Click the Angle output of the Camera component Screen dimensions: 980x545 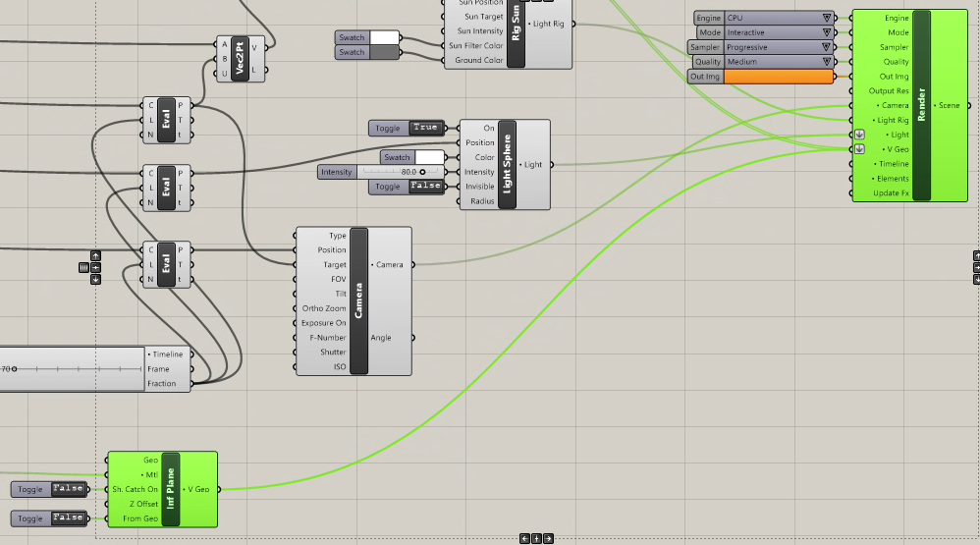point(381,338)
